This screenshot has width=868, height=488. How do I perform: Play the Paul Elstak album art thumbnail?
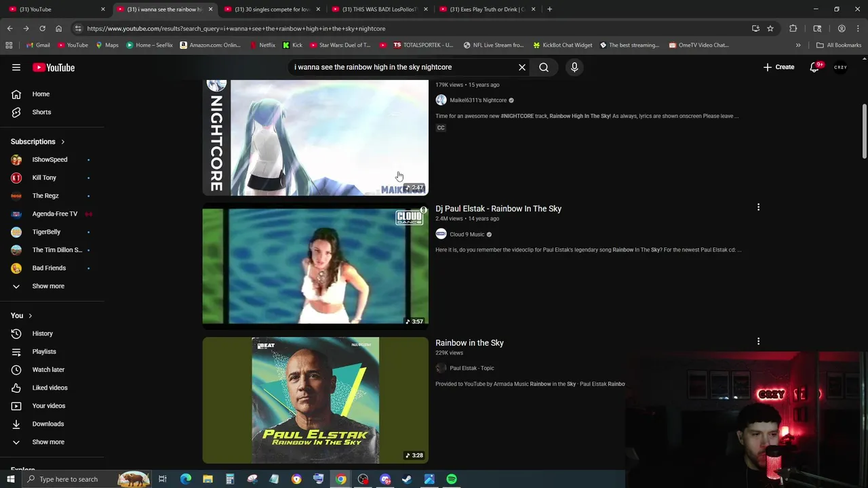point(315,400)
